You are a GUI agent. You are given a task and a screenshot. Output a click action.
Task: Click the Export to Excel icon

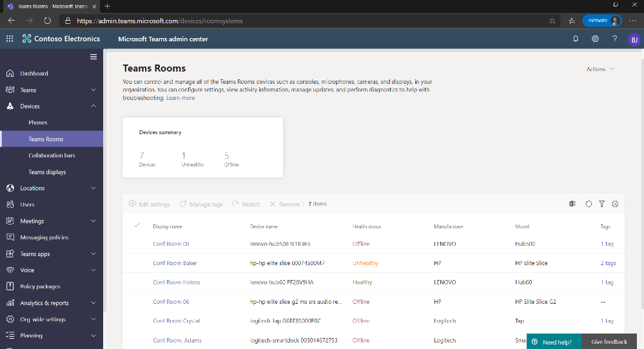[x=572, y=204]
